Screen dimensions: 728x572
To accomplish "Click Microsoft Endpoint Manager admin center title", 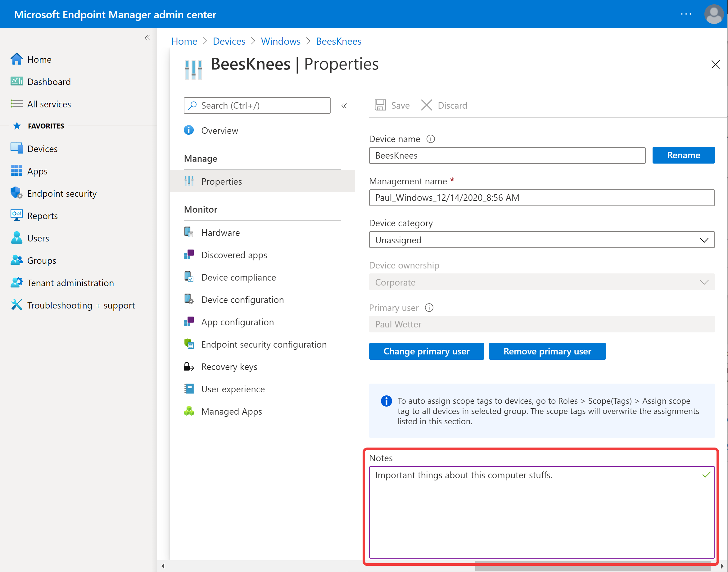I will (x=115, y=14).
